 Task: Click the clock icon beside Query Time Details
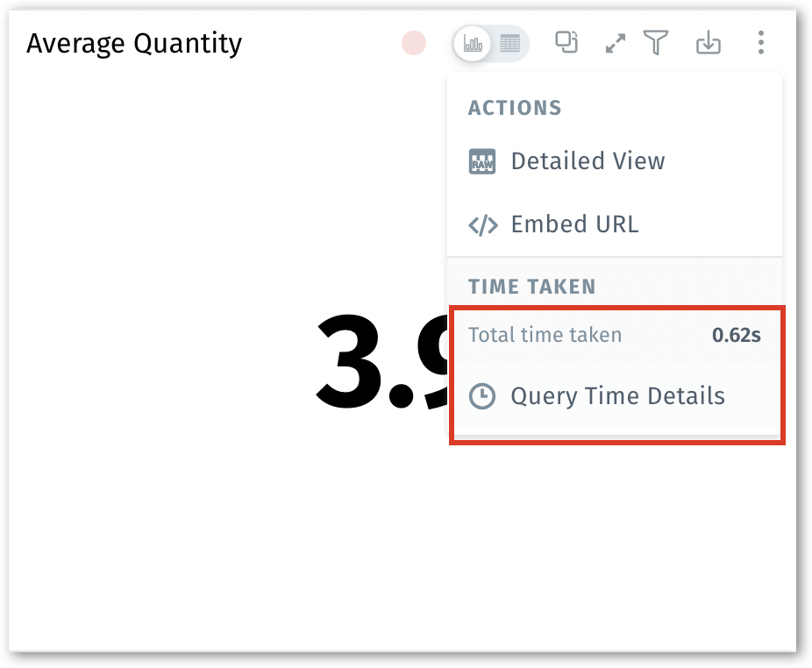click(482, 396)
